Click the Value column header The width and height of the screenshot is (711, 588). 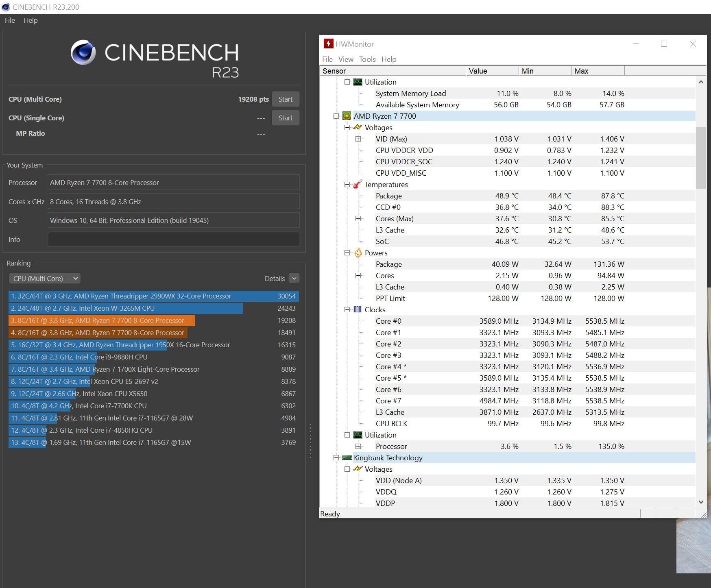(x=493, y=71)
